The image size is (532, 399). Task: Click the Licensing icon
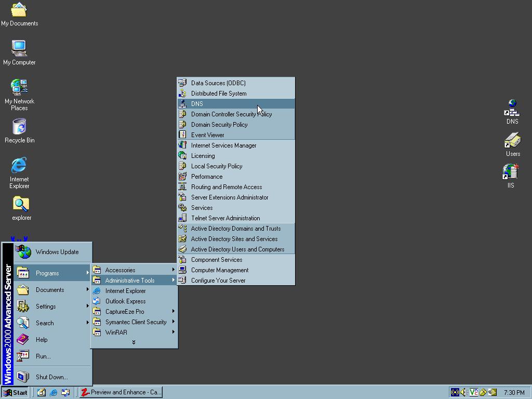pyautogui.click(x=182, y=155)
